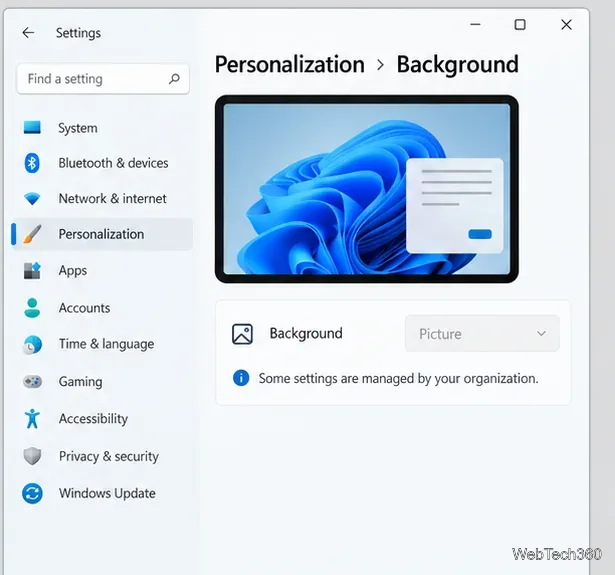
Task: Click the Settings window title text
Action: click(x=78, y=33)
